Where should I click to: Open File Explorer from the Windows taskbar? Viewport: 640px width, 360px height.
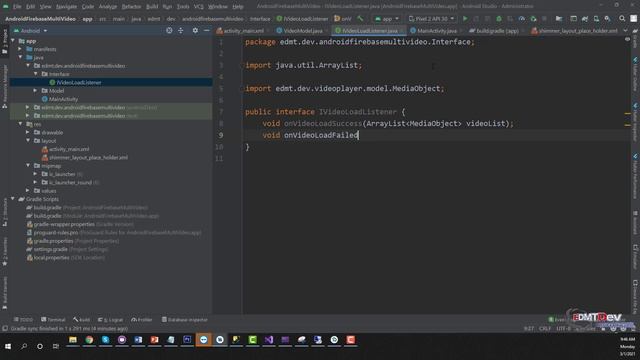pyautogui.click(x=73, y=340)
